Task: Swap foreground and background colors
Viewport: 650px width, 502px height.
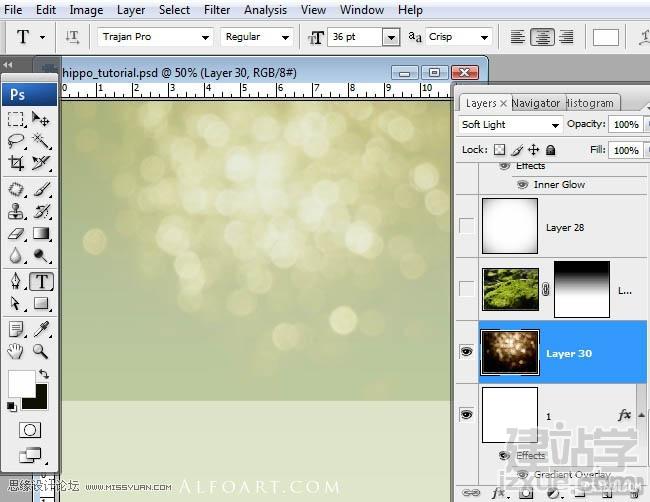Action: point(44,374)
